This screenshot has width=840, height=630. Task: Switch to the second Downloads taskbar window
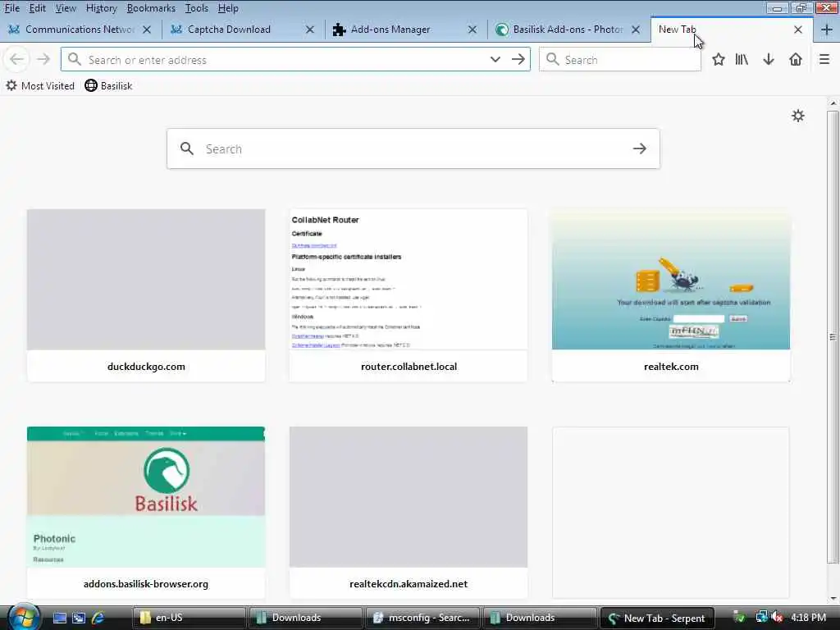point(540,618)
